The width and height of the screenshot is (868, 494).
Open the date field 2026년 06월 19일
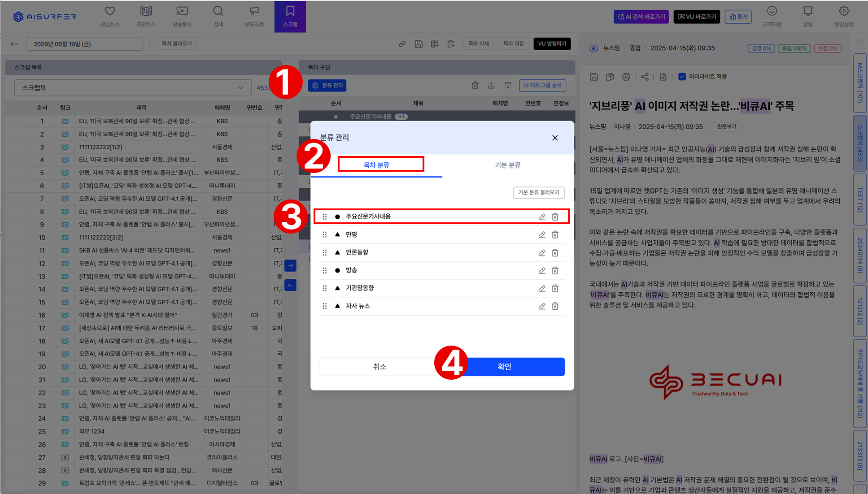pos(84,44)
